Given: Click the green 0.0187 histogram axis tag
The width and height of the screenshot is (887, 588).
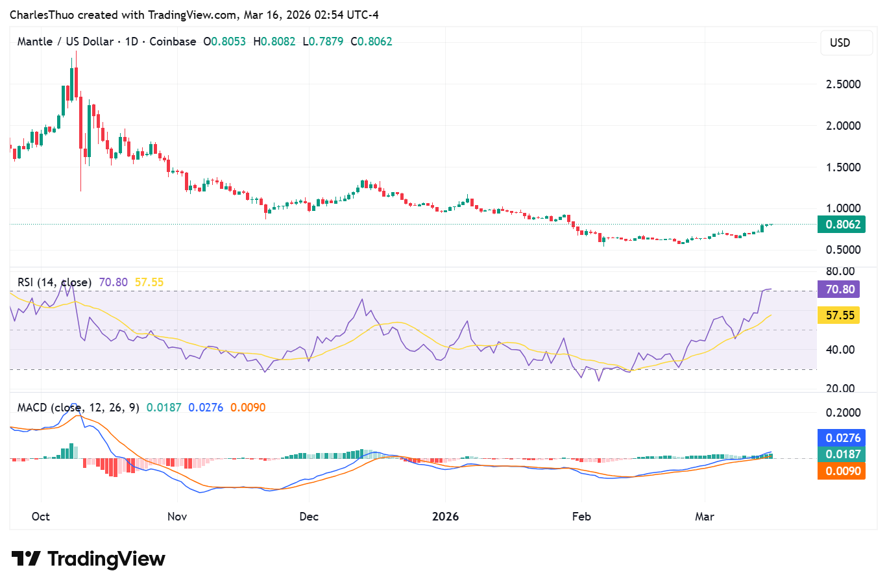Looking at the screenshot, I should 842,454.
